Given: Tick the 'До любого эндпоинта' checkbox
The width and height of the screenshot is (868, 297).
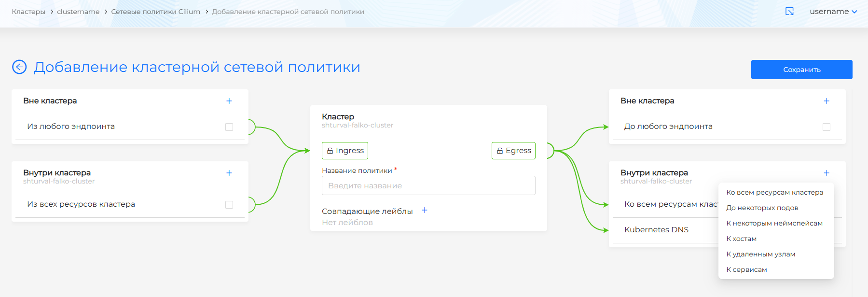Looking at the screenshot, I should (827, 127).
